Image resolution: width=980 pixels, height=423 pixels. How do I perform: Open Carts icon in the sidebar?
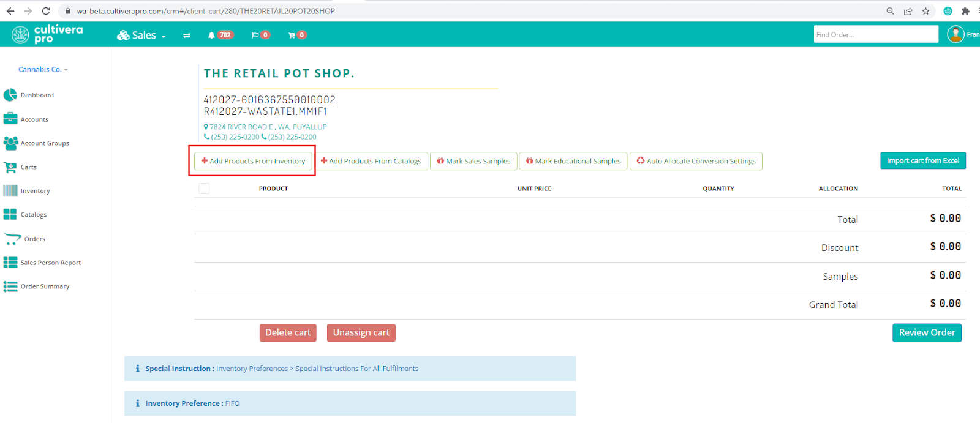10,167
